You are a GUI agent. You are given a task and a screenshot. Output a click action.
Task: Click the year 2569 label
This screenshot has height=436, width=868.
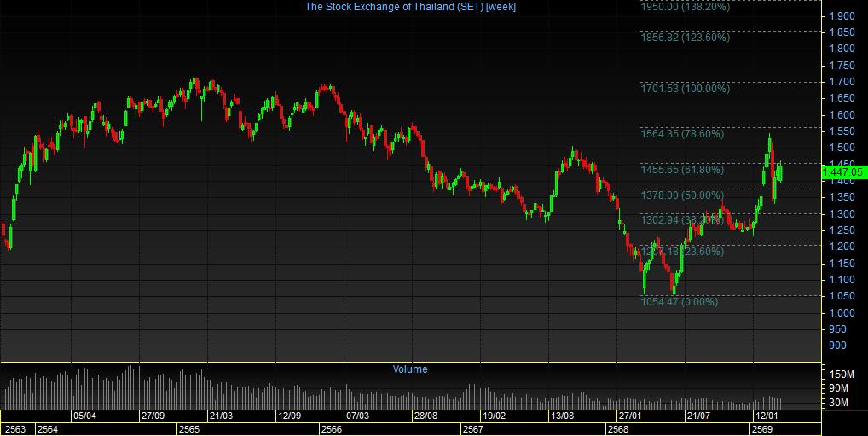coord(761,429)
